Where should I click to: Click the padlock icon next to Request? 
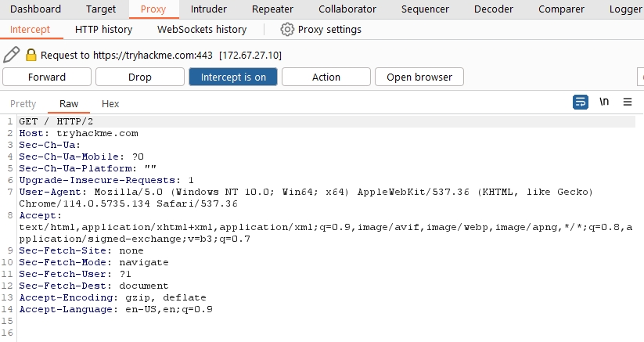pyautogui.click(x=31, y=55)
